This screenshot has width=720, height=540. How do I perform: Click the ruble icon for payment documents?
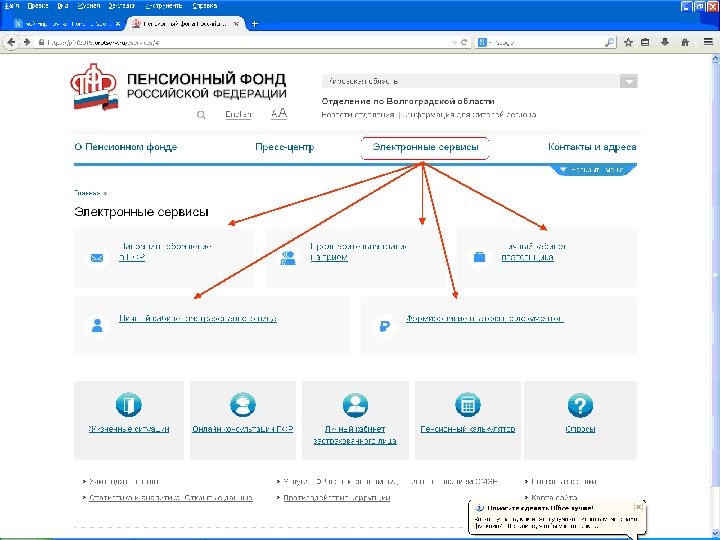(x=384, y=326)
